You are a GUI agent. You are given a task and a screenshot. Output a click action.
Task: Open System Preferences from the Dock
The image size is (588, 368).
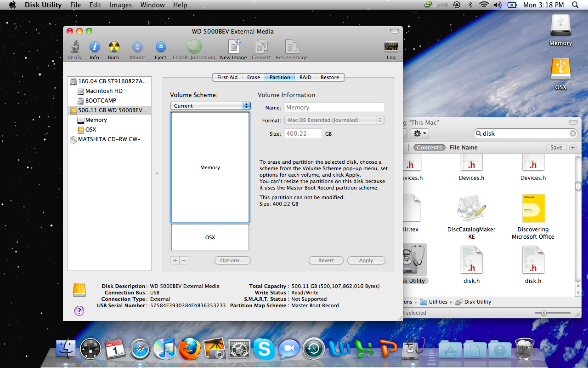[239, 349]
